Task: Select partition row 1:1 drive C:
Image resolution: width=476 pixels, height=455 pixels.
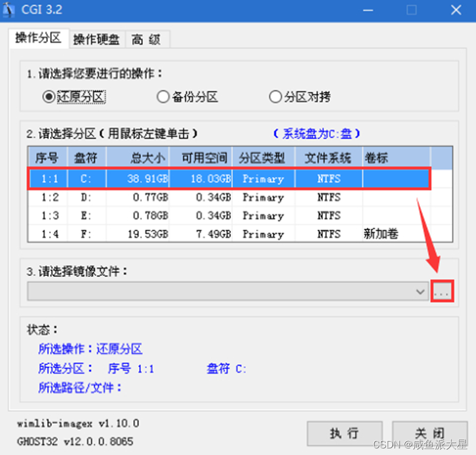Action: [229, 178]
